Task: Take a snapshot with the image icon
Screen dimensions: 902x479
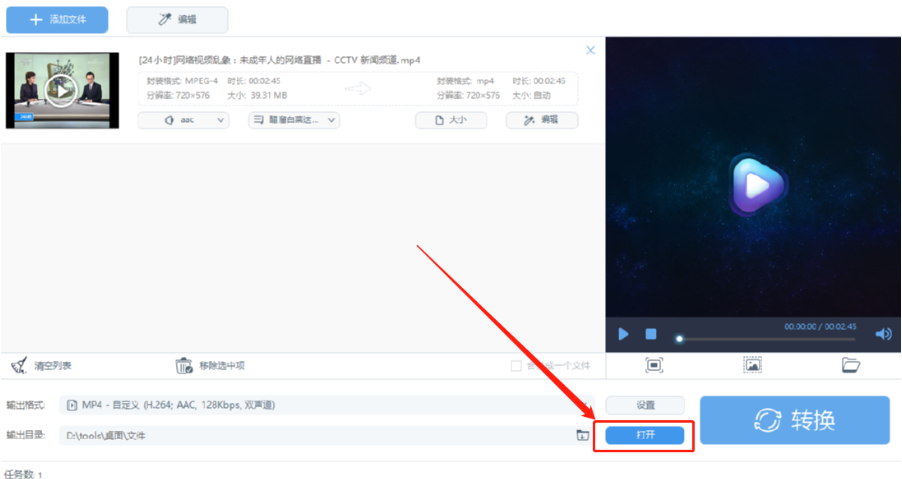Action: (x=752, y=365)
